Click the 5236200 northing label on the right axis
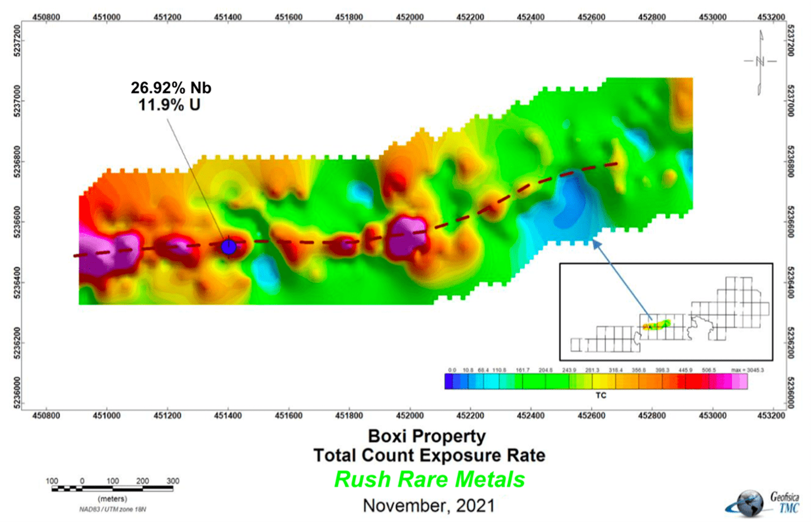812x523 pixels. (x=791, y=343)
